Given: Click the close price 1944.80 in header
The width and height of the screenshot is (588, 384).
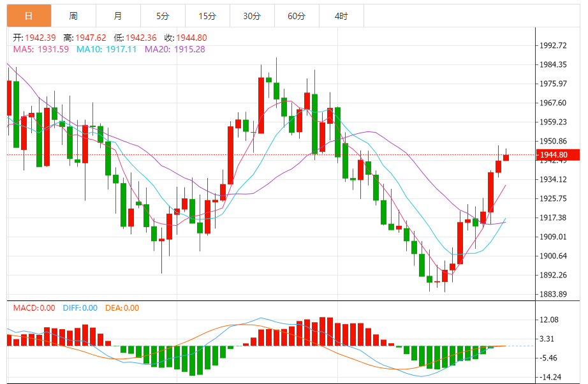Looking at the screenshot, I should pos(191,38).
